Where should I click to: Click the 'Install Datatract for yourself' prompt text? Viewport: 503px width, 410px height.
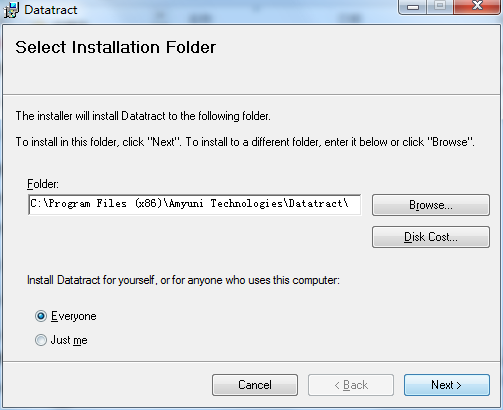point(183,280)
